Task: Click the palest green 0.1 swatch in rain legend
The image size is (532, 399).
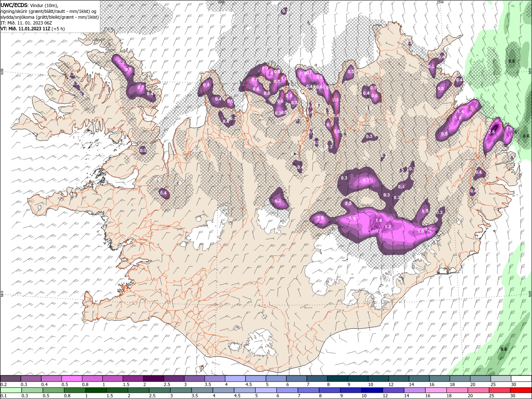Action: (x=11, y=390)
